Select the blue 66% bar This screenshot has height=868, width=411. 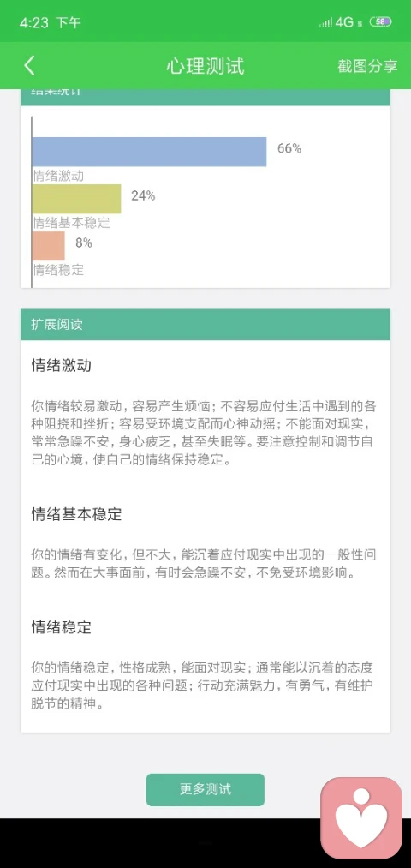(x=149, y=152)
